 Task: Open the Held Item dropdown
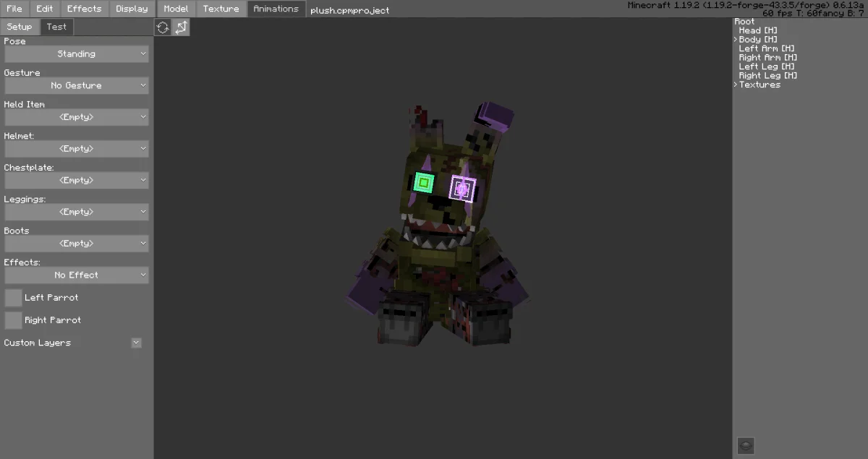point(77,117)
